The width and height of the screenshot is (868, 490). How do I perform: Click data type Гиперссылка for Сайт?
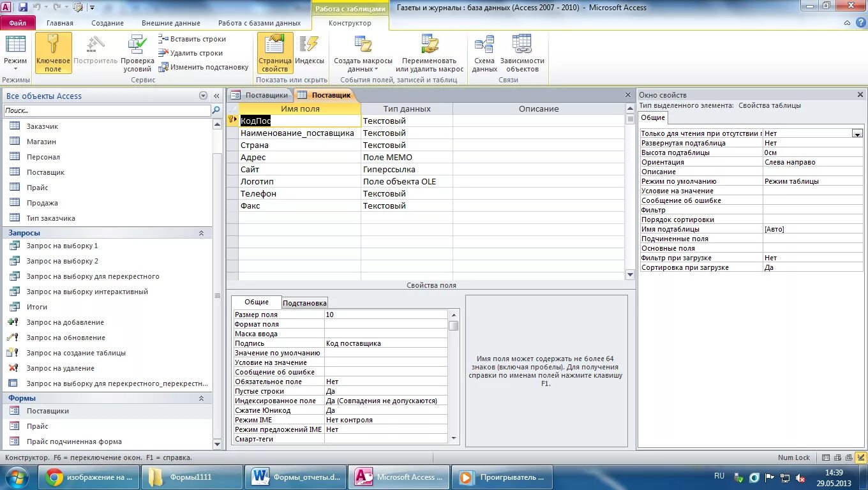[x=407, y=169]
